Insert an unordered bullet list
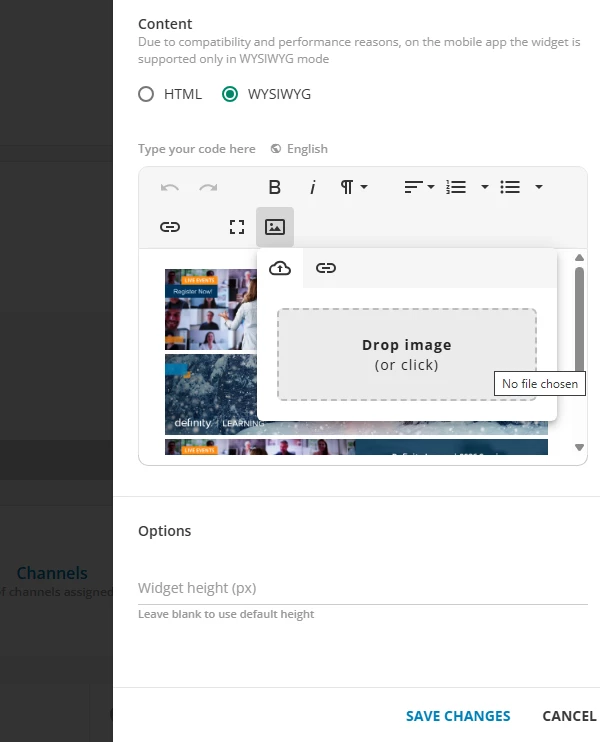Viewport: 600px width, 742px height. [x=510, y=187]
